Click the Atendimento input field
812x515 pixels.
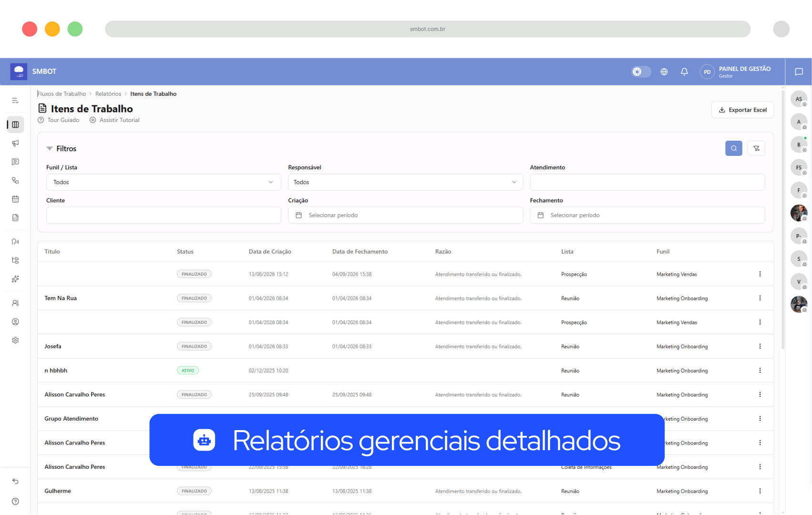click(647, 182)
